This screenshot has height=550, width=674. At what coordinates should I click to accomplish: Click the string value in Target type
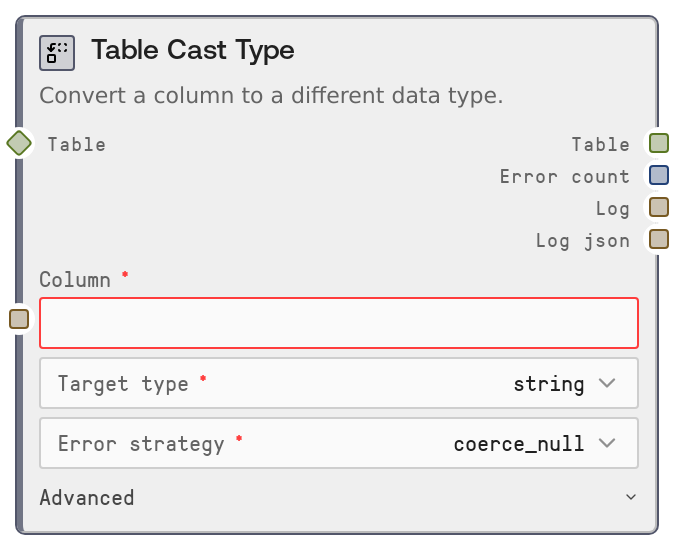[x=548, y=383]
